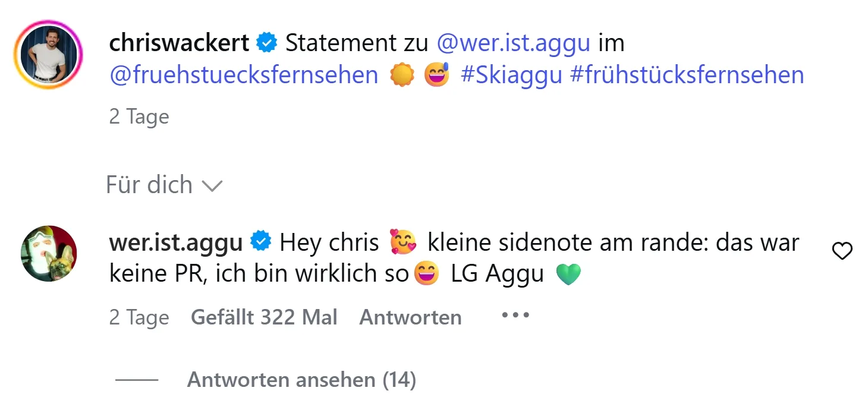Open the wer.ist.aggu commenter username
The width and height of the screenshot is (868, 394).
tap(176, 242)
